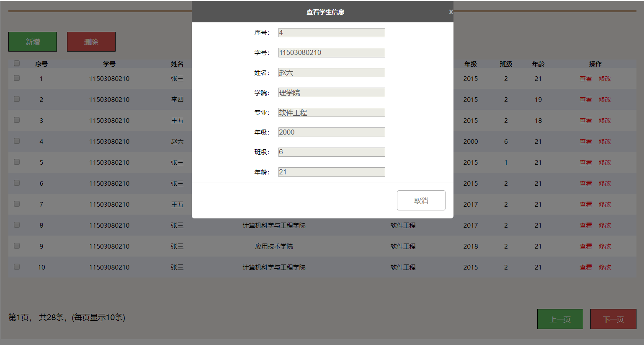
Task: Go to previous page with 上一页
Action: tap(560, 319)
